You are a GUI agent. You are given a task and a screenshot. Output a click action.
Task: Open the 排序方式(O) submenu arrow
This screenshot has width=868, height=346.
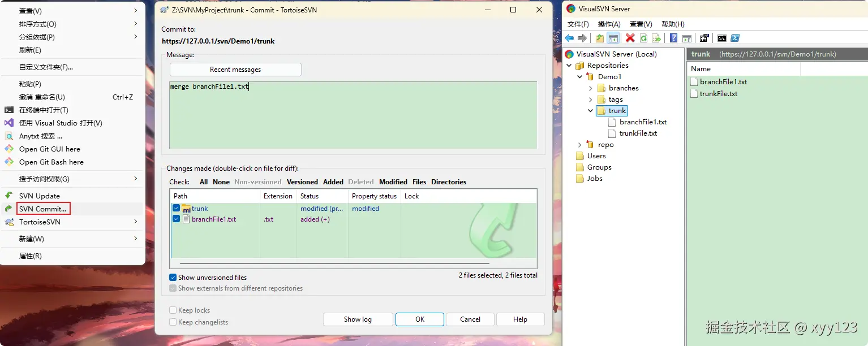click(136, 24)
